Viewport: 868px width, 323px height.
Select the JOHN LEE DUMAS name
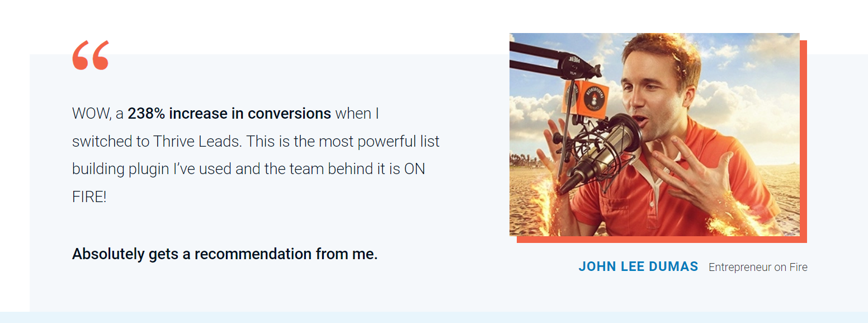pos(638,267)
